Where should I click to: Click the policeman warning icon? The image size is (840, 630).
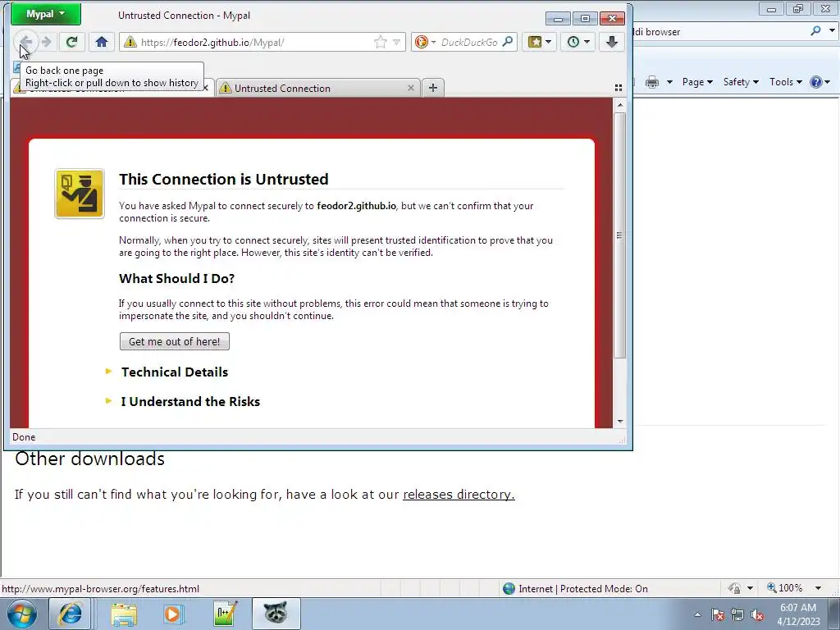pyautogui.click(x=80, y=194)
